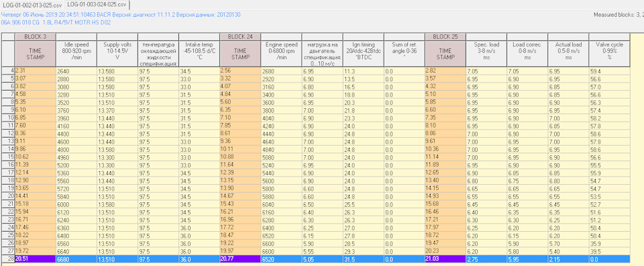
Task: Click the нагрузка на двигатель column header
Action: 322,53
